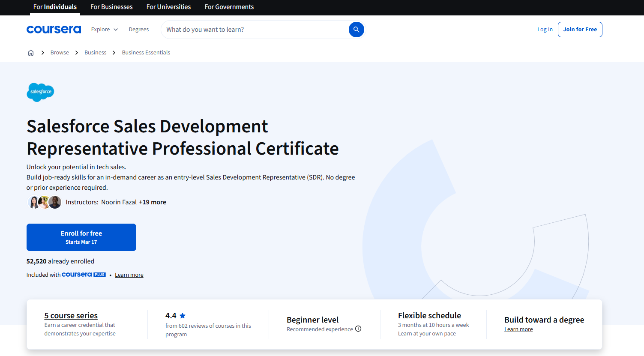The width and height of the screenshot is (644, 356).
Task: Switch to For Governments tab
Action: click(x=229, y=7)
